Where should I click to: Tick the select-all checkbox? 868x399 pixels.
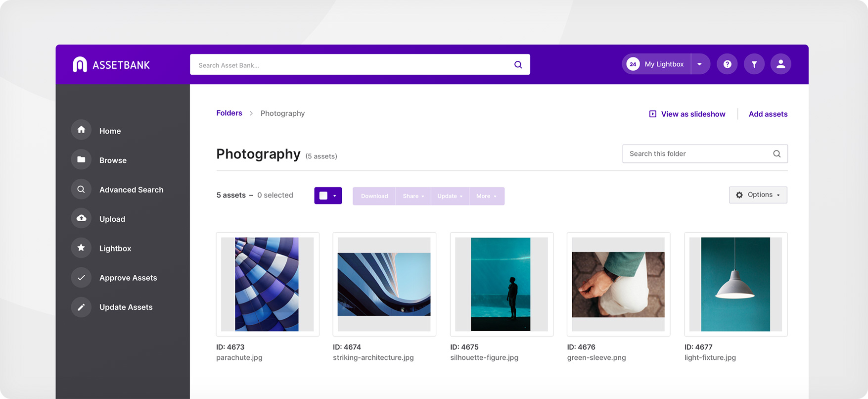click(323, 196)
